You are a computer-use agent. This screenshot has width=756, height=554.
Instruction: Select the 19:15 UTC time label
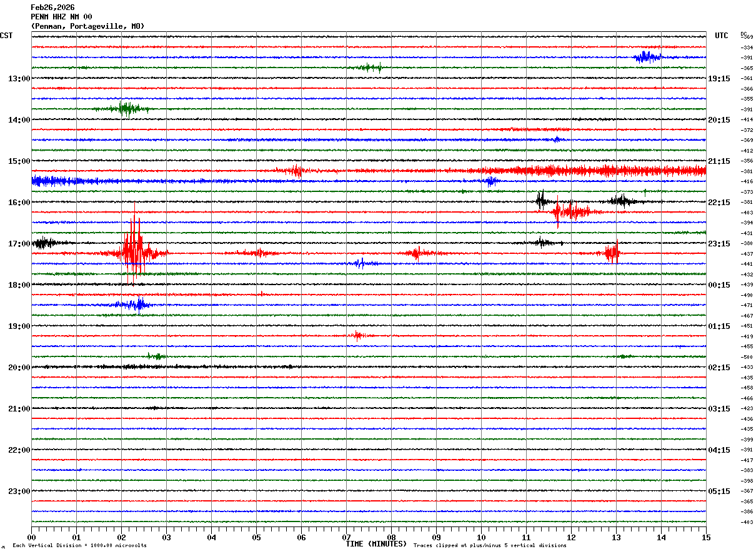(719, 79)
